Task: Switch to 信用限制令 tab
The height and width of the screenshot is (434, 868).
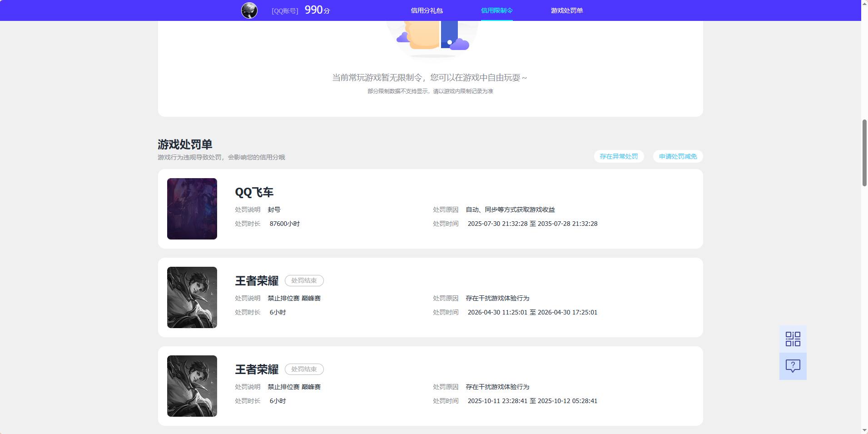Action: [x=496, y=10]
